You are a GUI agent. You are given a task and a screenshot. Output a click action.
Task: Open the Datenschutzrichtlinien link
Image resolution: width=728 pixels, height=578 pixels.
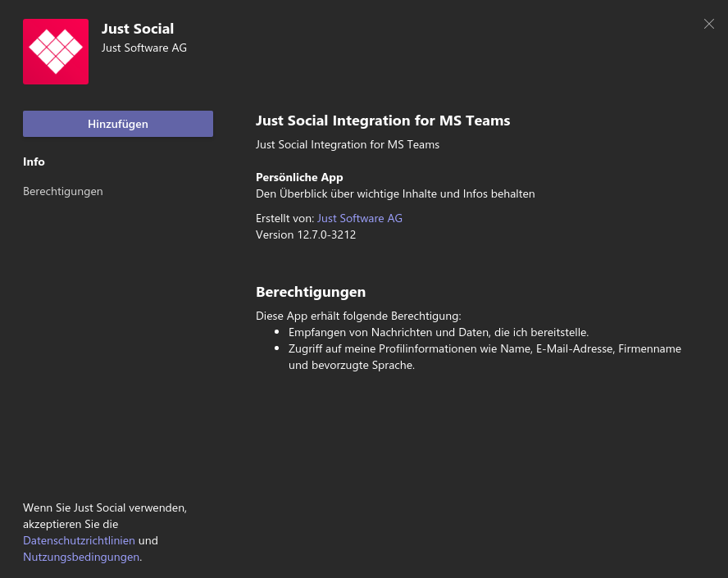[79, 540]
